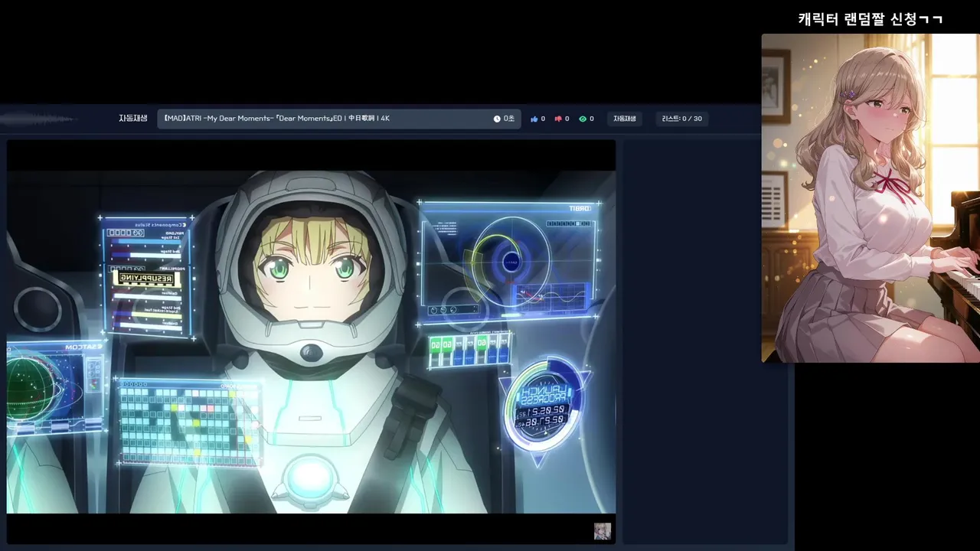Click the small avatar thumbnail under the video
Image resolution: width=980 pixels, height=551 pixels.
coord(603,531)
